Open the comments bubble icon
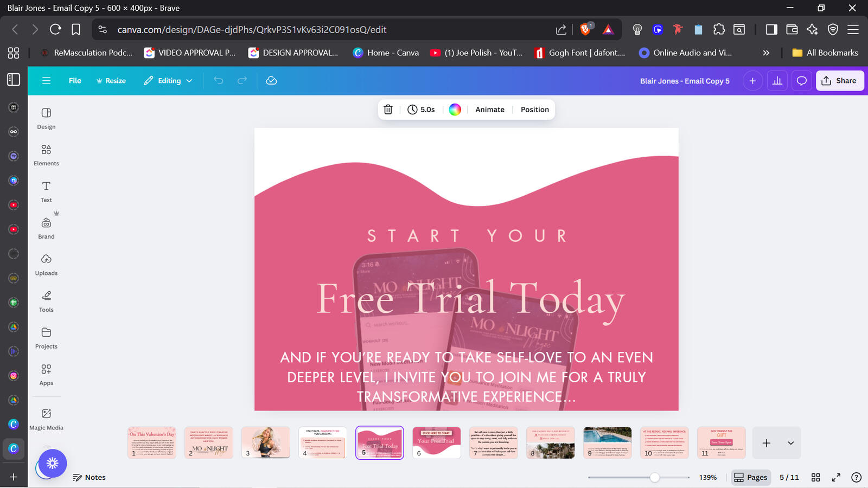This screenshot has height=488, width=868. [x=801, y=81]
